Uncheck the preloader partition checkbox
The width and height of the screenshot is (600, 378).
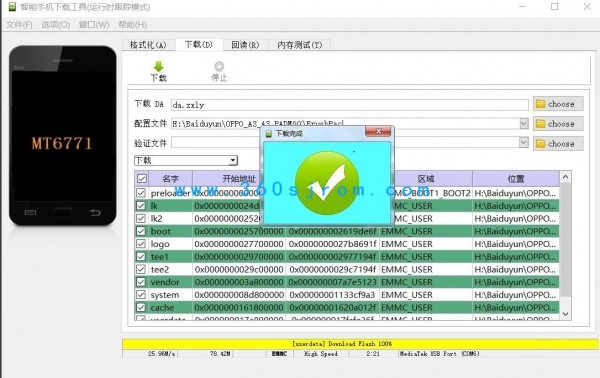(x=141, y=193)
